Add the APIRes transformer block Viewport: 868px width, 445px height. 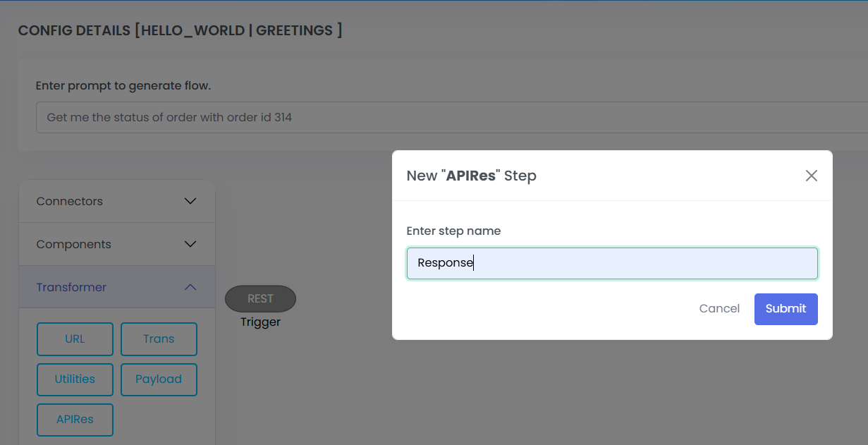[75, 420]
